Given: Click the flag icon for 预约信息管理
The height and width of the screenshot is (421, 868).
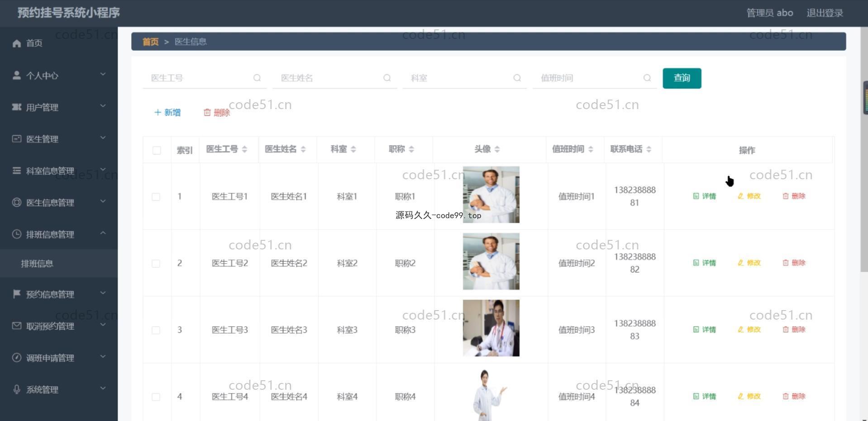Looking at the screenshot, I should coord(17,294).
